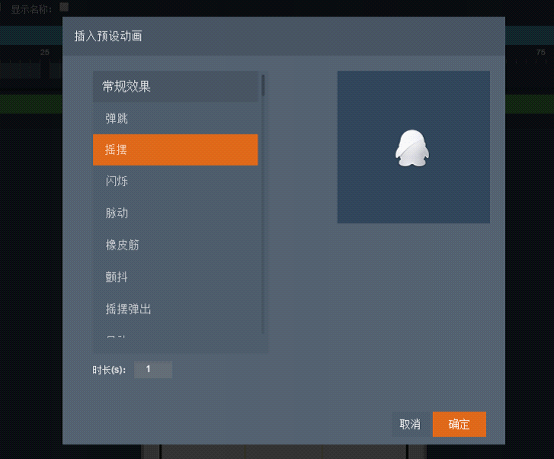
Task: Click the timeline ruler mark 25
Action: pos(45,52)
